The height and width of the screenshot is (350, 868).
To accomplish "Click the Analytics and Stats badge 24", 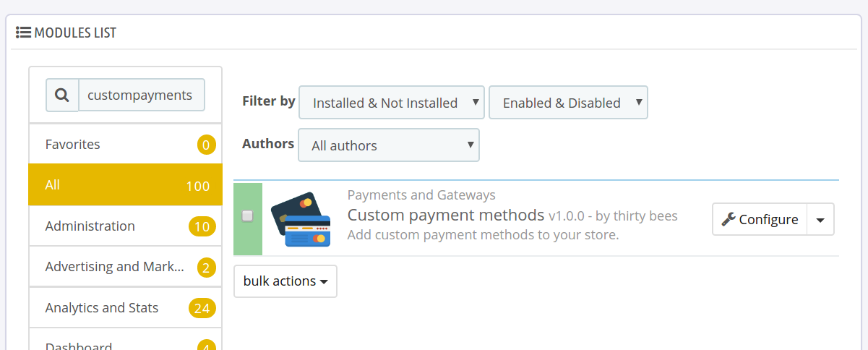I will [202, 309].
